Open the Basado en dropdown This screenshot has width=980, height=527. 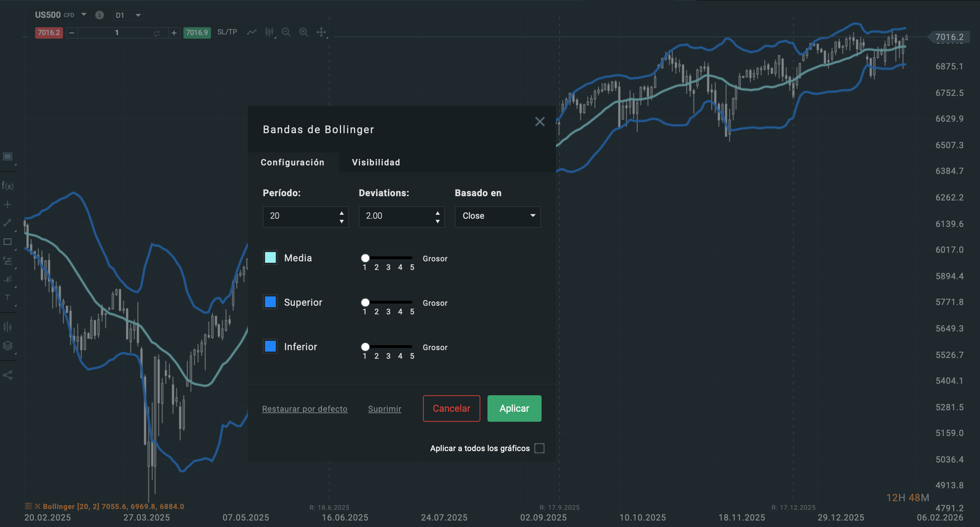[498, 216]
